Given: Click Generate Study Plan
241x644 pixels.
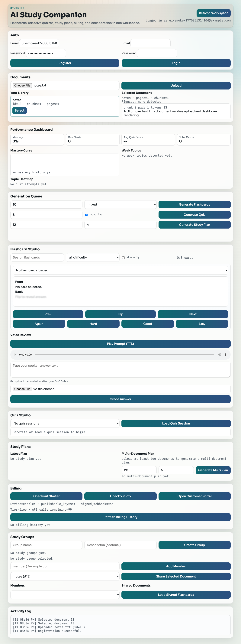Looking at the screenshot, I should pos(194,225).
